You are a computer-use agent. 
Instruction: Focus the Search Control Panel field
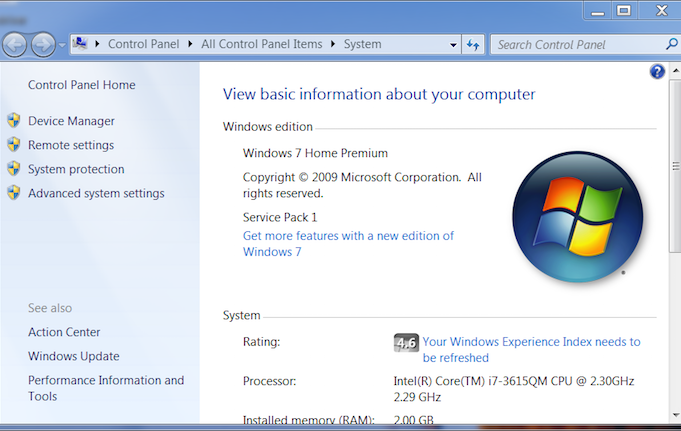tap(578, 45)
